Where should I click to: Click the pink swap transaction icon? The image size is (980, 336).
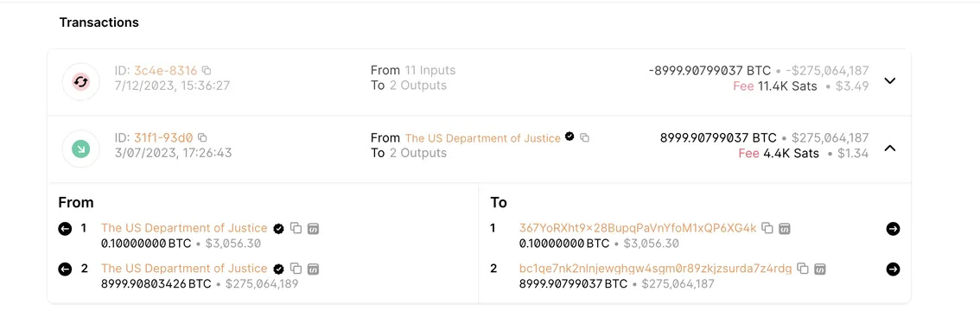[81, 81]
